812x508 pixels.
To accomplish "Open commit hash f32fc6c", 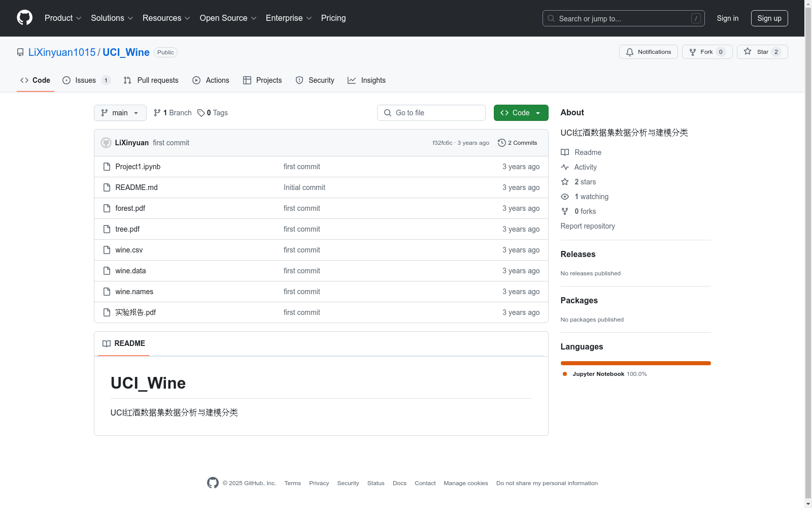I will coord(443,143).
